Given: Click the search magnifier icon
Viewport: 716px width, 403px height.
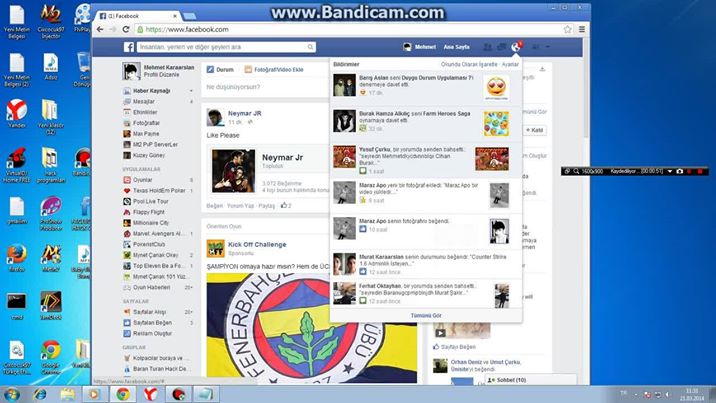Looking at the screenshot, I should point(311,47).
